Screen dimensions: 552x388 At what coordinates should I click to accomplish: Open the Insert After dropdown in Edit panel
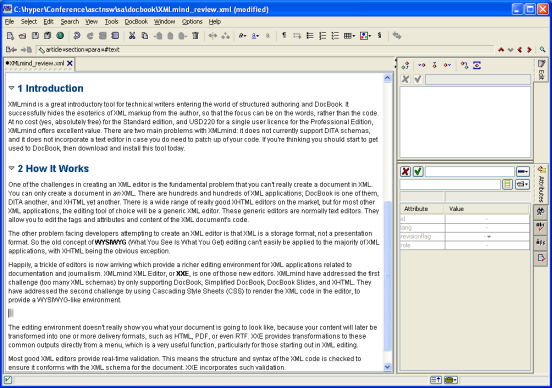tap(447, 65)
